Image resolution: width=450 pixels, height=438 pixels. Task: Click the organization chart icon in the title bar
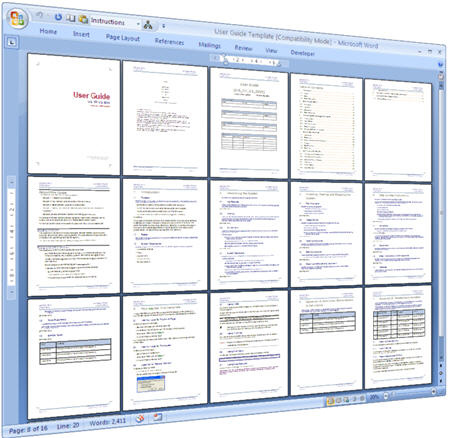(x=148, y=25)
